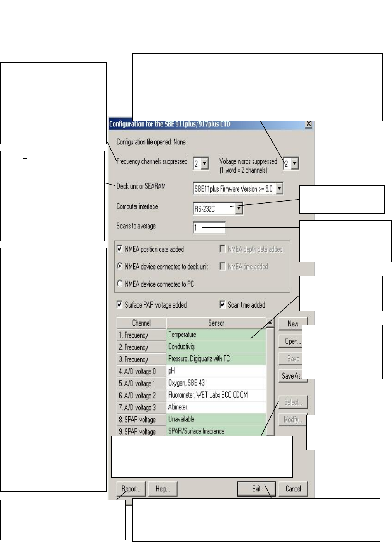Click the 8. SPAR voltage cell
392x542 pixels.
141,420
